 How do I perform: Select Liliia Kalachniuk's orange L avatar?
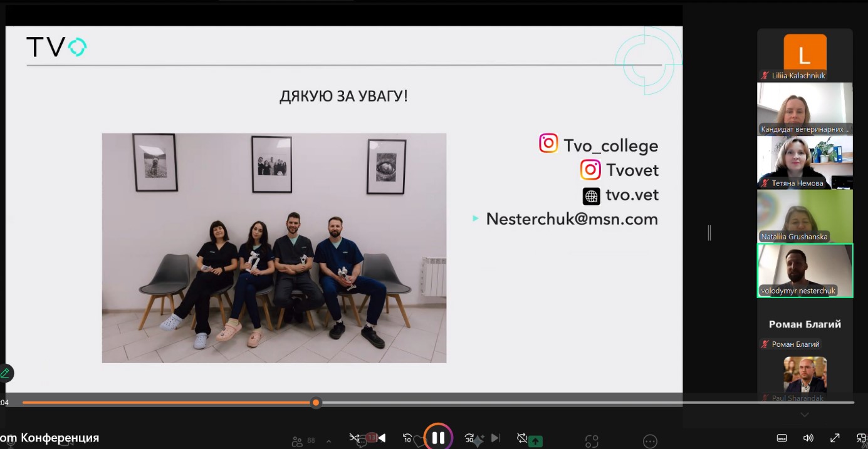click(805, 53)
